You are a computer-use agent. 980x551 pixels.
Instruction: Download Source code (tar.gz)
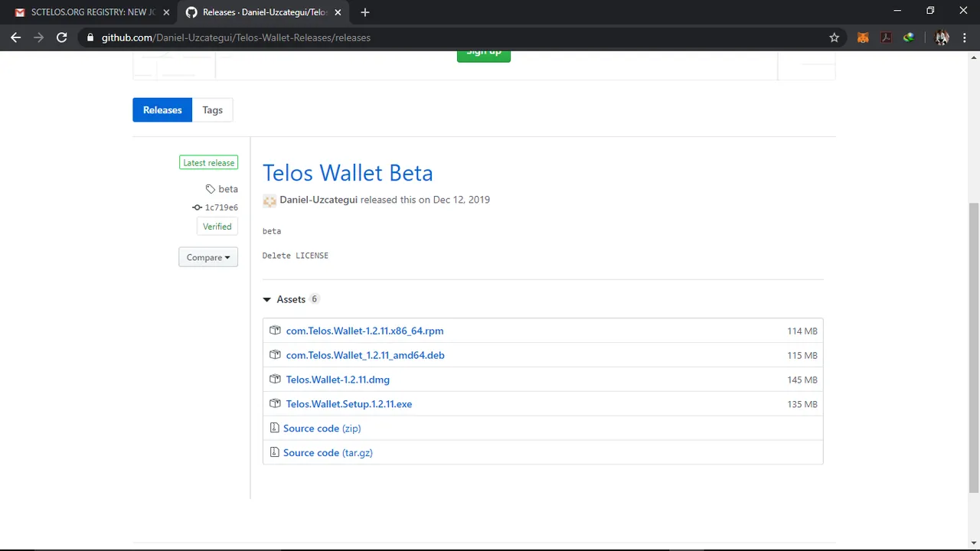(x=328, y=453)
